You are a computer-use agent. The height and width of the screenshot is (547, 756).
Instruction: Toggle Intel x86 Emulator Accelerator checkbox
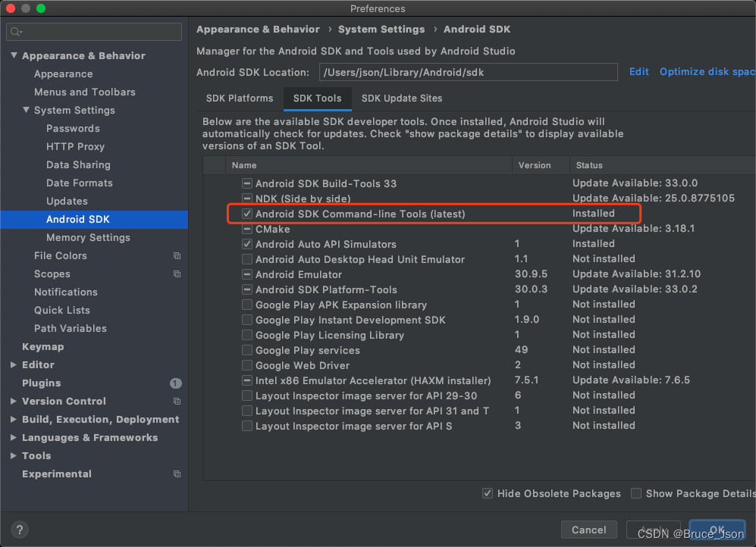coord(247,380)
